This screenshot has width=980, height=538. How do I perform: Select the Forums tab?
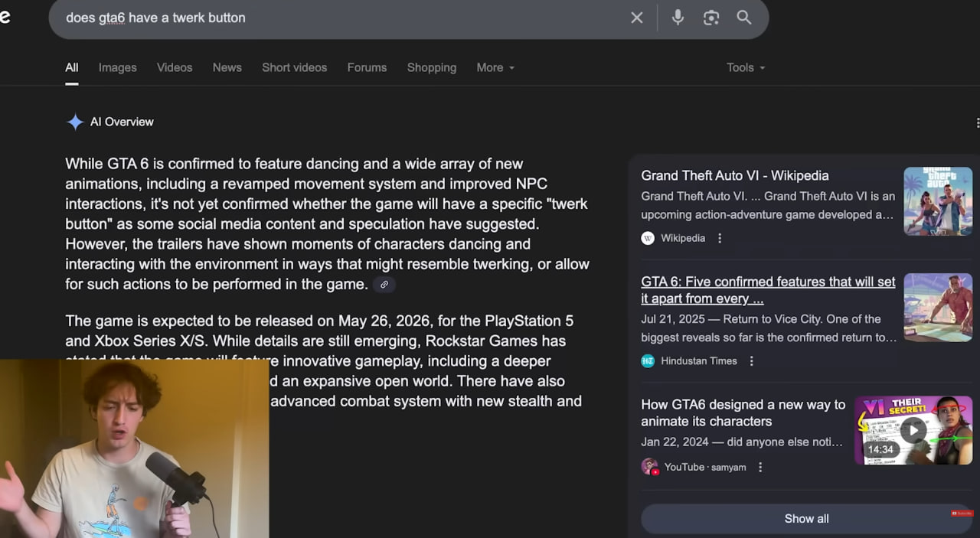[367, 67]
